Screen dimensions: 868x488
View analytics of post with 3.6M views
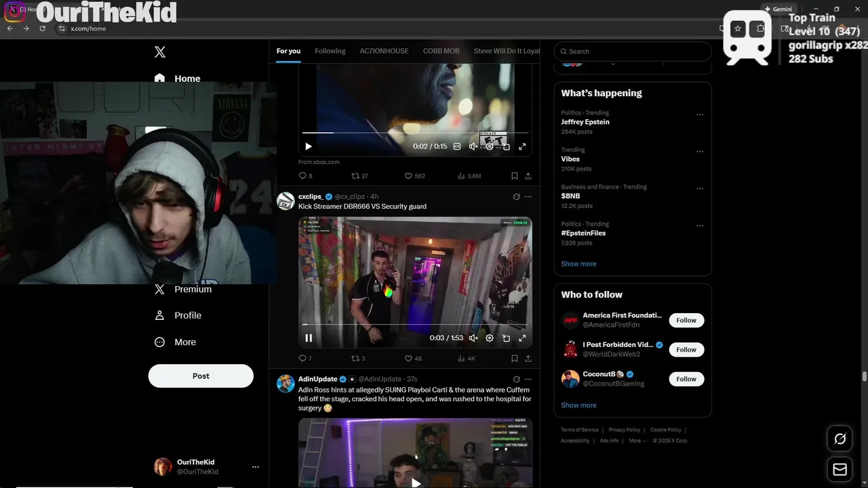(x=469, y=176)
